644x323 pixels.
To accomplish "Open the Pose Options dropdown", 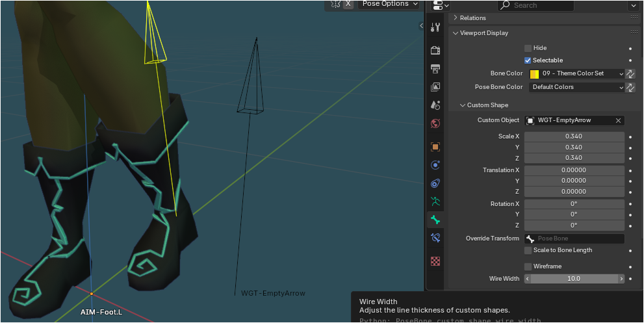I will click(389, 4).
